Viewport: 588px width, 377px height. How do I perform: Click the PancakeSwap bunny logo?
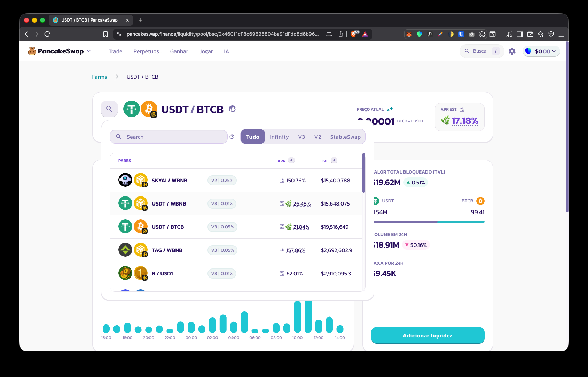[x=32, y=51]
